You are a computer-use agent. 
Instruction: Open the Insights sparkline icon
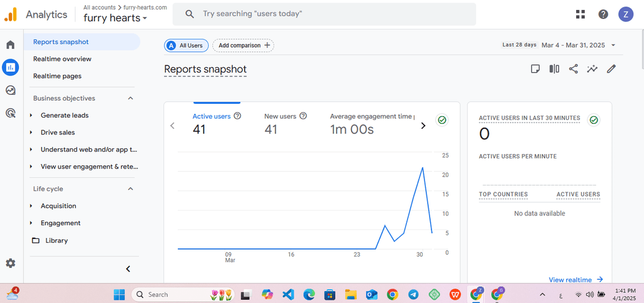point(592,69)
